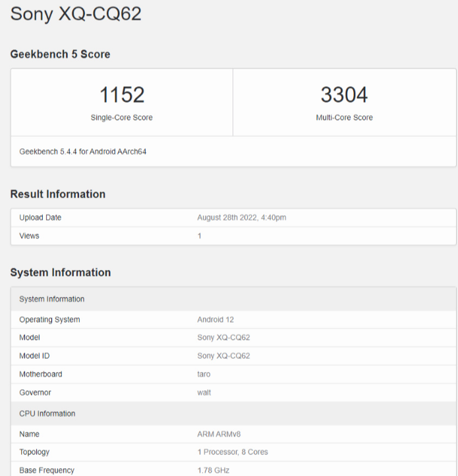Click the 1152 single-core score number
The width and height of the screenshot is (458, 476).
tap(122, 95)
